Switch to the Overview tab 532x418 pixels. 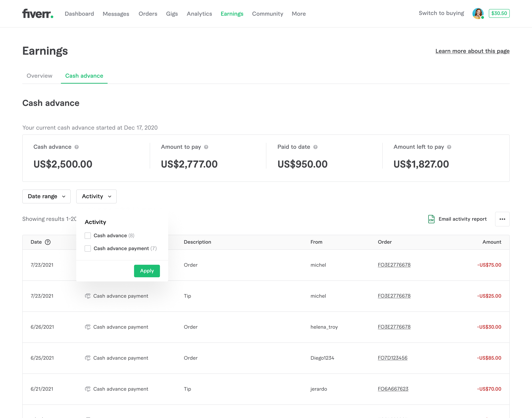(39, 76)
